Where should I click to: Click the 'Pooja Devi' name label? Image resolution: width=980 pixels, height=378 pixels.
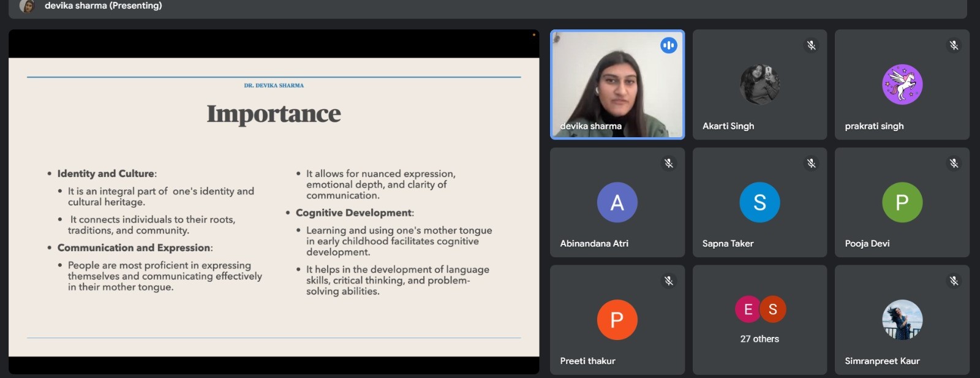(x=867, y=243)
